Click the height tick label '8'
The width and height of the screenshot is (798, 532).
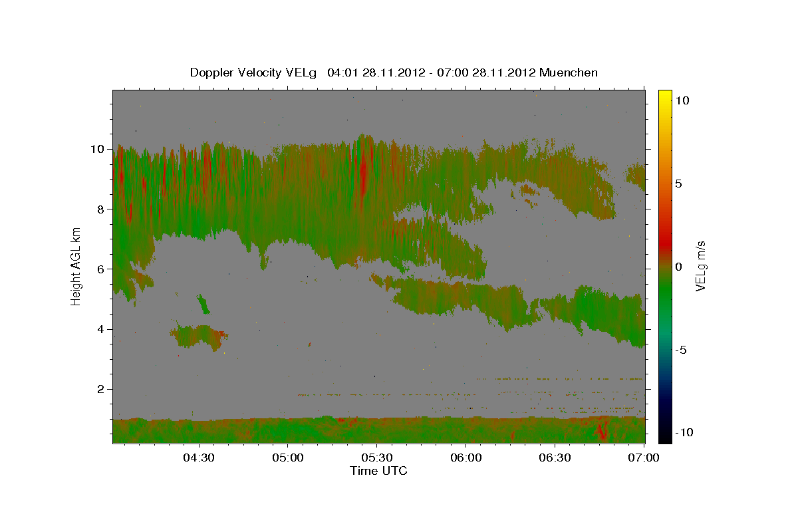click(100, 209)
